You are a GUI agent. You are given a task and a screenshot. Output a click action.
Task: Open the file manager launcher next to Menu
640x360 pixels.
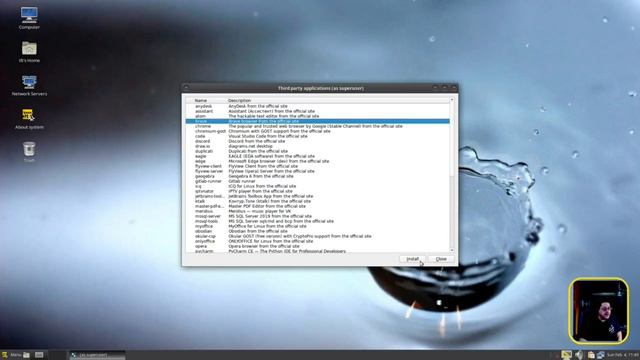pyautogui.click(x=27, y=355)
